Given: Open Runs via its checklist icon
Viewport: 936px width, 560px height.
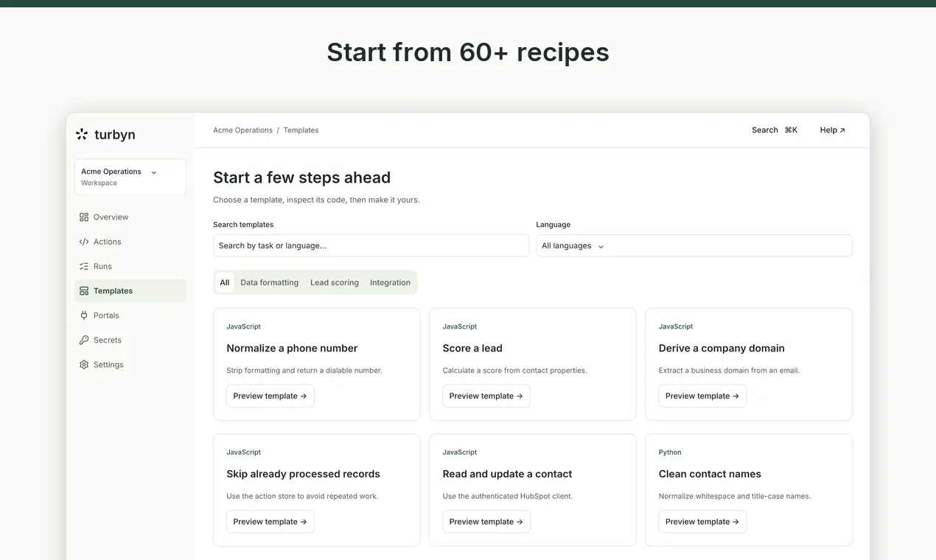Looking at the screenshot, I should 84,266.
